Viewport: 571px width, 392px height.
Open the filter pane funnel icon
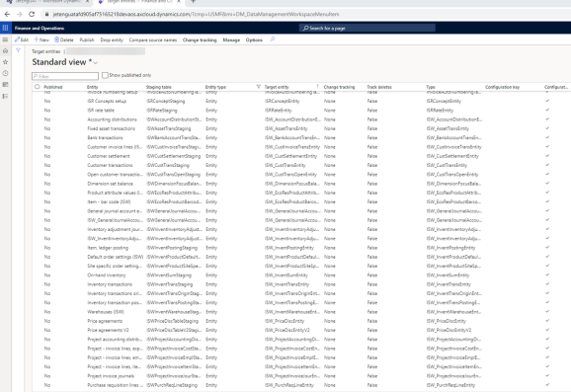[18, 50]
